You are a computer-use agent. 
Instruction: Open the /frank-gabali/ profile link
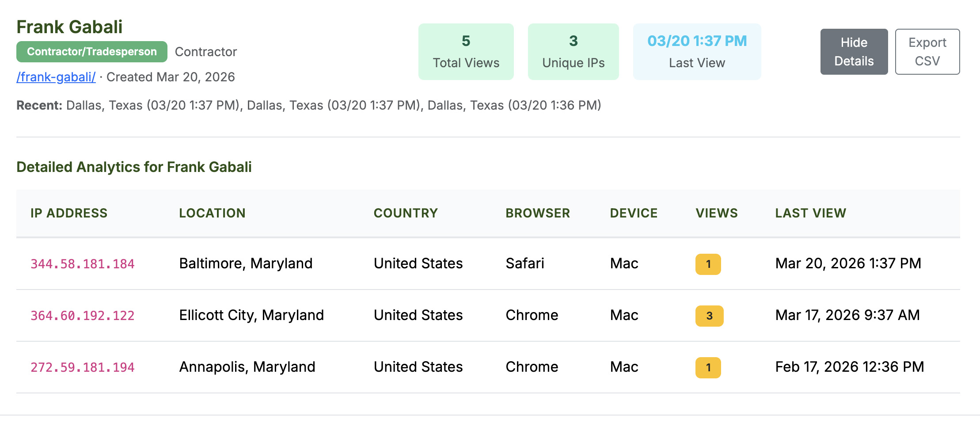click(x=55, y=77)
